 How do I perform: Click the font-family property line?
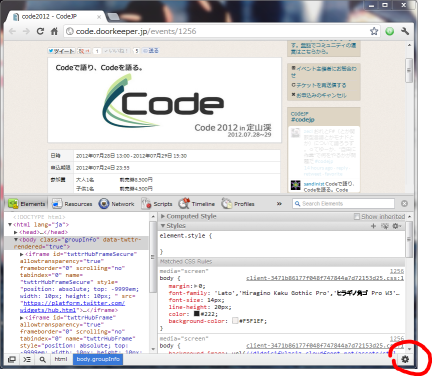point(284,293)
